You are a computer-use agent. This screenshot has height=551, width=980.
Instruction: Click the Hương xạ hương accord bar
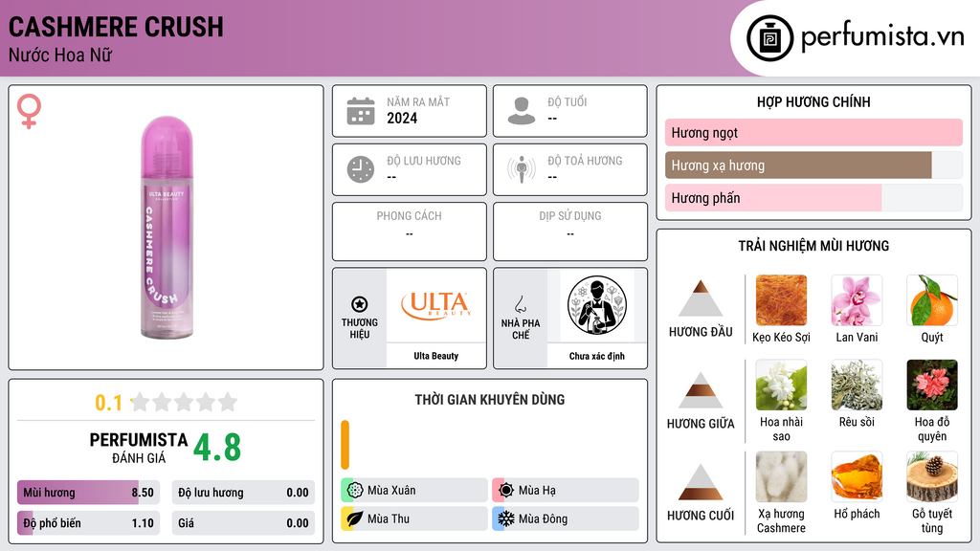813,165
